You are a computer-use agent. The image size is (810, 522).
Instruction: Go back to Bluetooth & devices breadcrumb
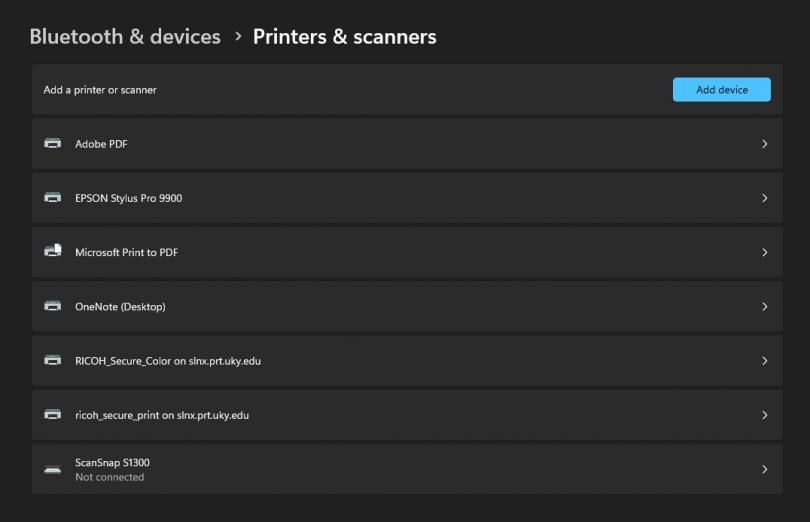(x=125, y=37)
